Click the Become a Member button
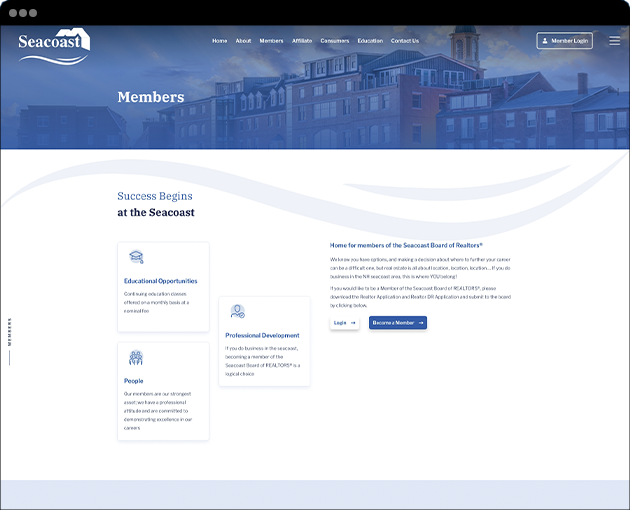 pyautogui.click(x=398, y=323)
